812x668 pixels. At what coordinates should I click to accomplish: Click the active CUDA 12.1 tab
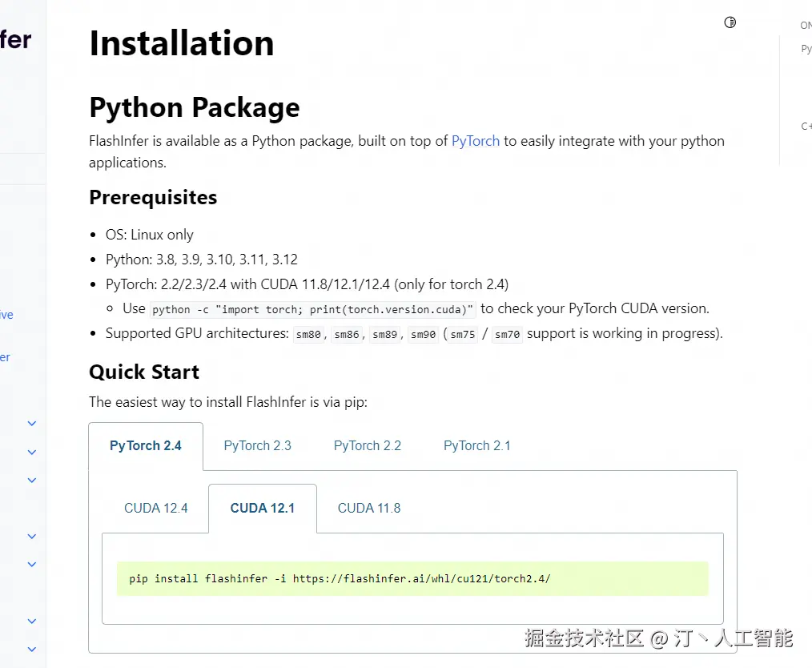[x=263, y=508]
